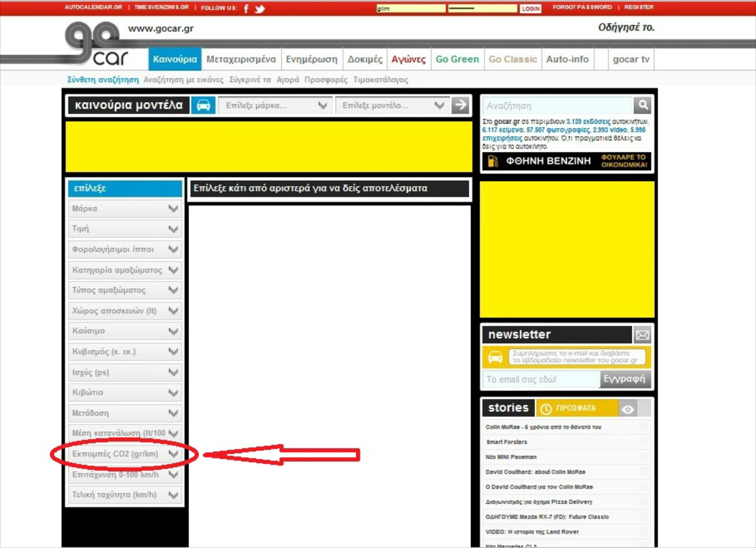The width and height of the screenshot is (756, 548).
Task: Click the fuel pump icon in ΦΘΗΝΗ ΒΕΝΖΙΝΗ banner
Action: coord(492,161)
